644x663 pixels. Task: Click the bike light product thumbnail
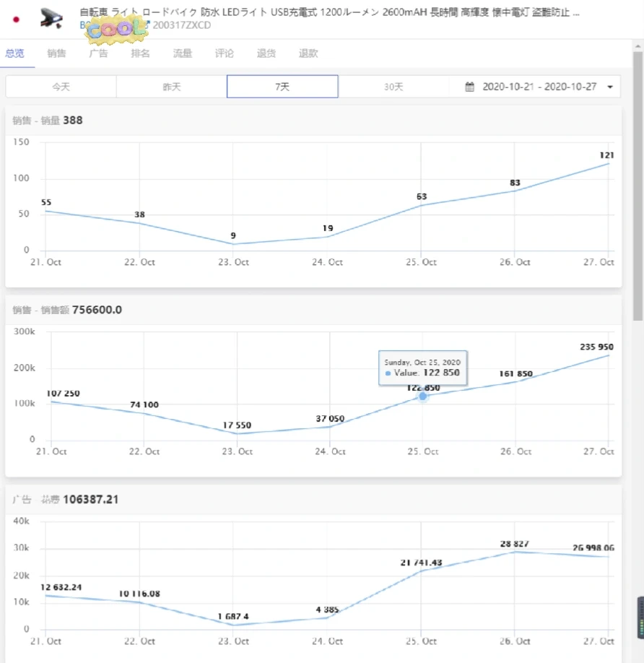[x=51, y=18]
